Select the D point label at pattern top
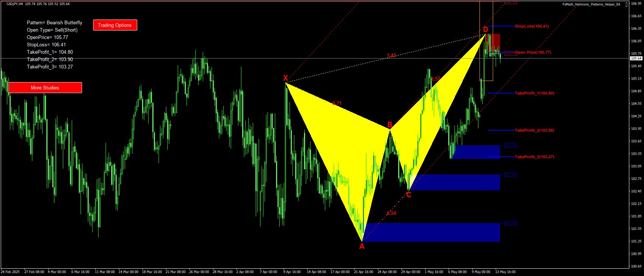Screen dimensions: 644x276 pos(485,29)
